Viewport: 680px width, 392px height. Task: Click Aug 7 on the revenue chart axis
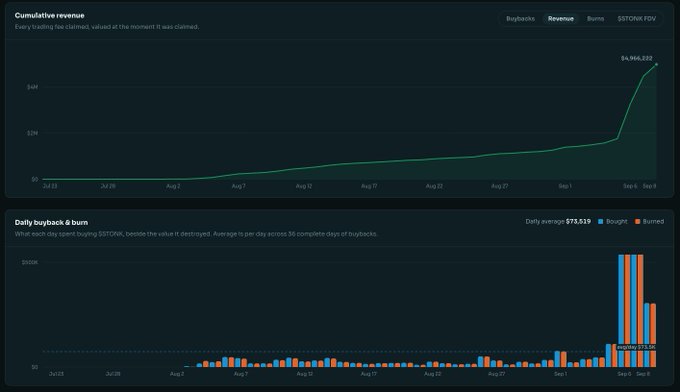click(239, 186)
